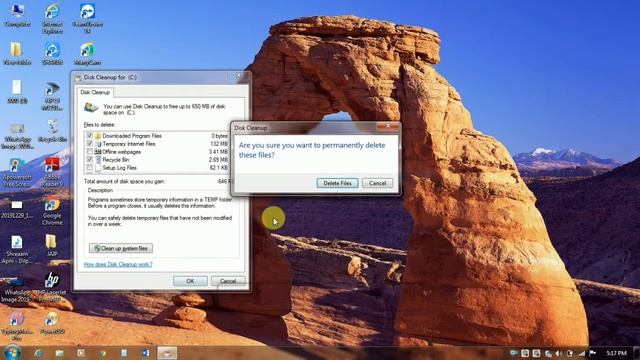Open the 20191229 image file on desktop

[x=17, y=209]
